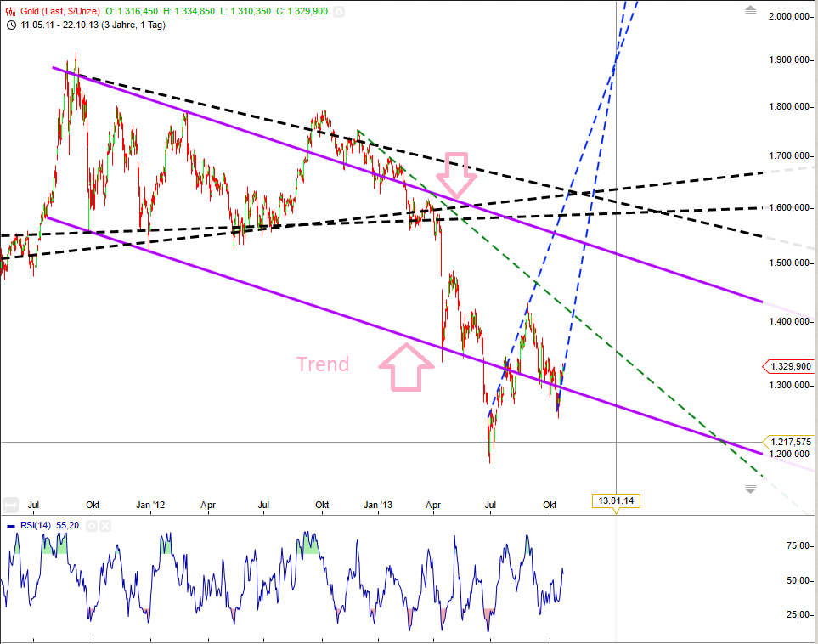This screenshot has height=644, width=818.
Task: Click the settings icon after the Gold quote
Action: coord(338,12)
